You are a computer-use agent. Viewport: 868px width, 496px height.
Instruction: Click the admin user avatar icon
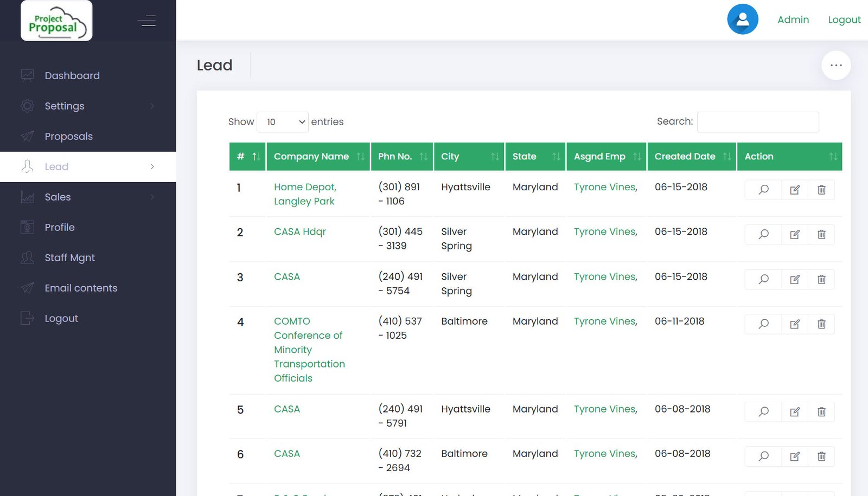click(x=743, y=20)
